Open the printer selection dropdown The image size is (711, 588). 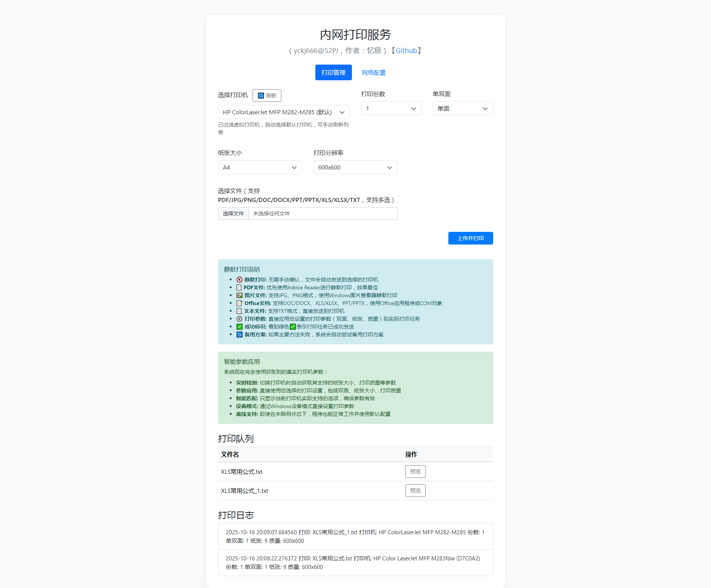[284, 112]
